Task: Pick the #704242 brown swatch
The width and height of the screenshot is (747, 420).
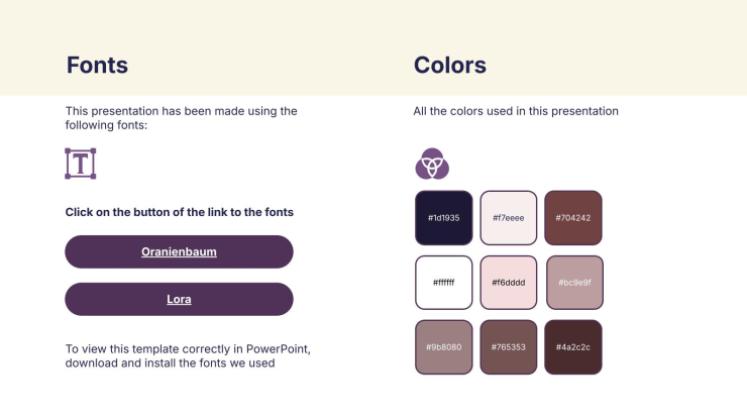Action: tap(573, 217)
